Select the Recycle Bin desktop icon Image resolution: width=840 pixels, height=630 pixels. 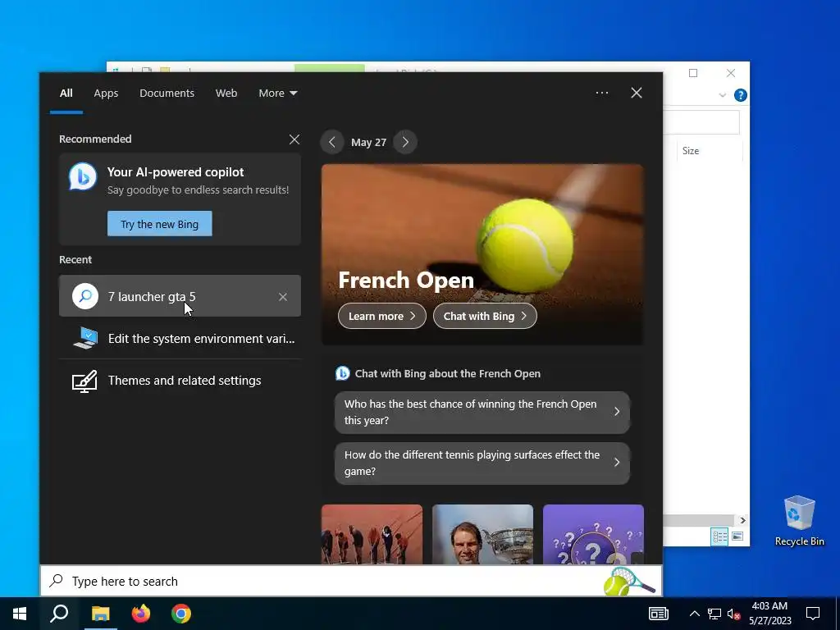pos(799,521)
